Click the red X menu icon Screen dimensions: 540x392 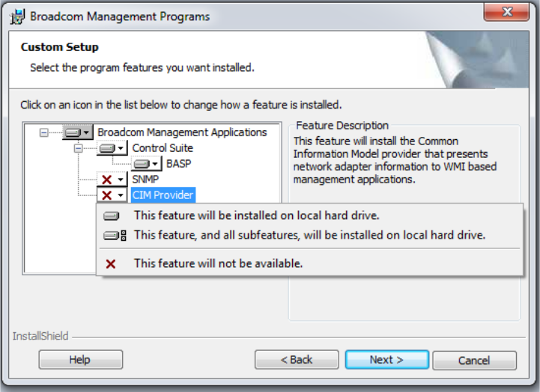coord(111,263)
